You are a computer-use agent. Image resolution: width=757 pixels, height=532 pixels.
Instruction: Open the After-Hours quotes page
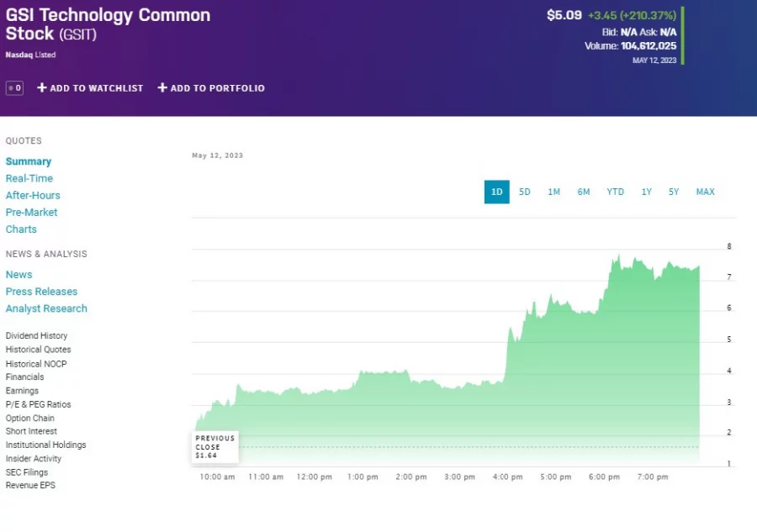pyautogui.click(x=33, y=195)
